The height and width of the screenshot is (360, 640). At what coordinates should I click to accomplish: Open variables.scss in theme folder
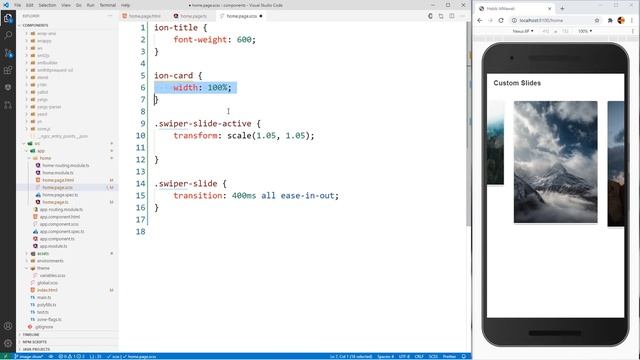click(52, 276)
